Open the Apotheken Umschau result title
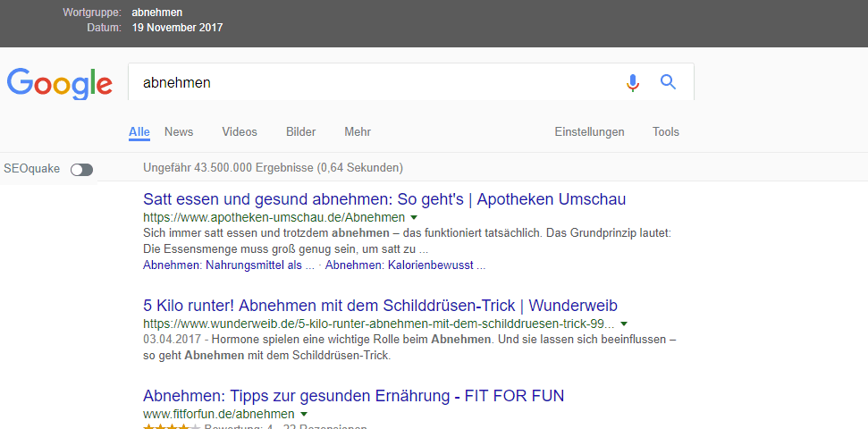The height and width of the screenshot is (429, 868). [384, 199]
